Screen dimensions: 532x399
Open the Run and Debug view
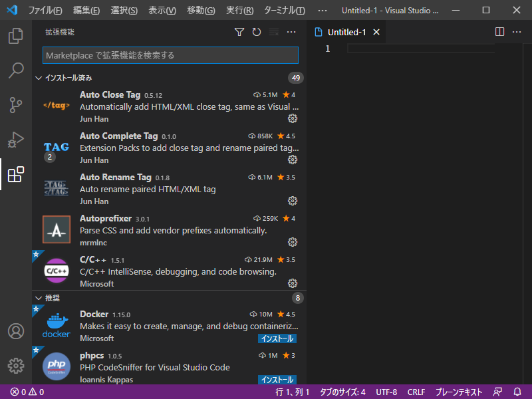point(16,140)
